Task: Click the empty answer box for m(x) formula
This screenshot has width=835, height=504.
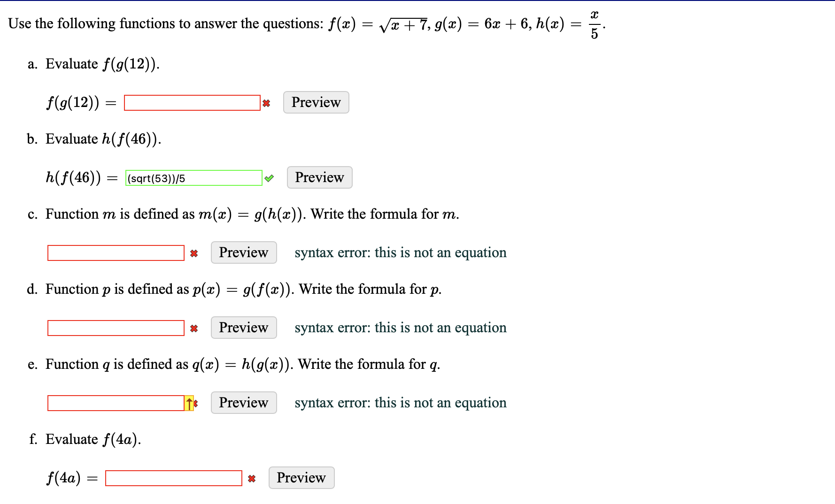Action: [116, 253]
